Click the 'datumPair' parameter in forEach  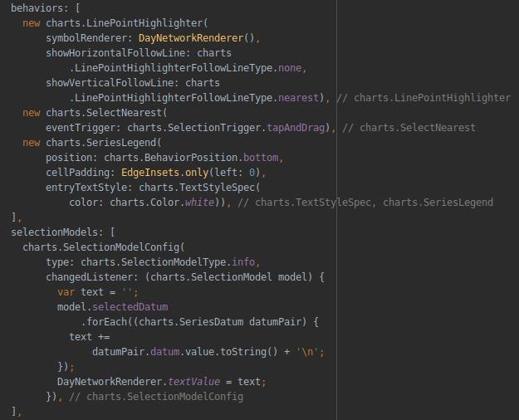pyautogui.click(x=275, y=322)
